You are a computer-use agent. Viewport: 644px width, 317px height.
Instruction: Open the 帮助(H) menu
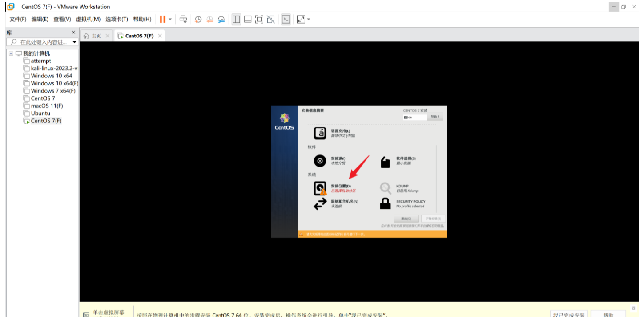tap(142, 19)
